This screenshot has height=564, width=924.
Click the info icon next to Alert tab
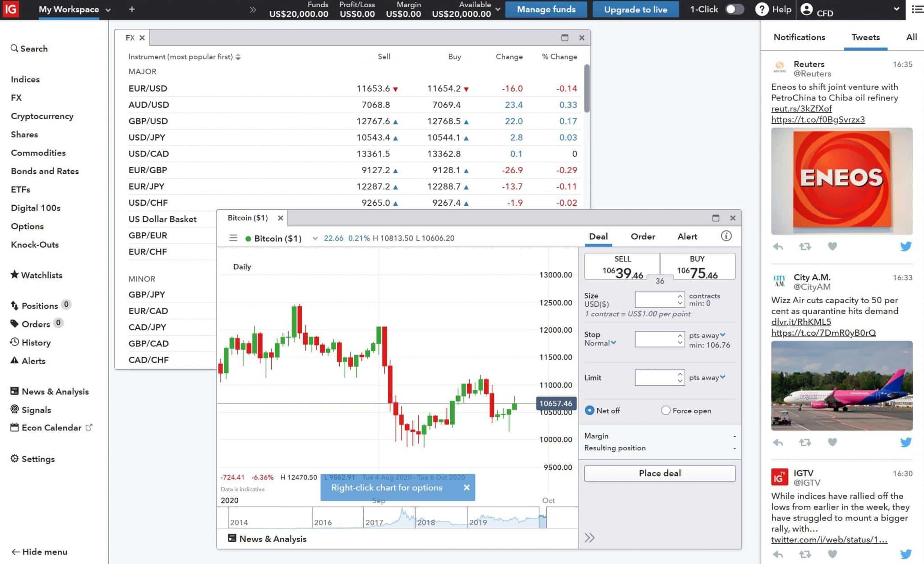(x=727, y=236)
